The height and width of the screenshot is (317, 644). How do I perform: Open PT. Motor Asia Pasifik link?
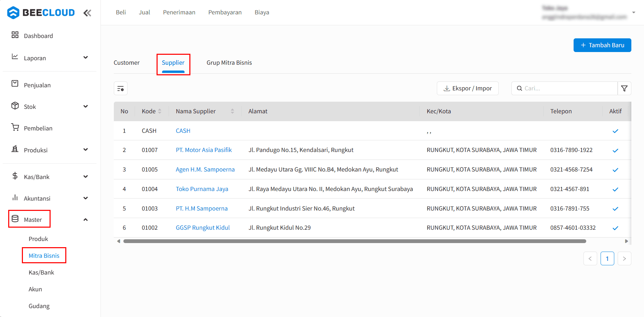(x=204, y=150)
